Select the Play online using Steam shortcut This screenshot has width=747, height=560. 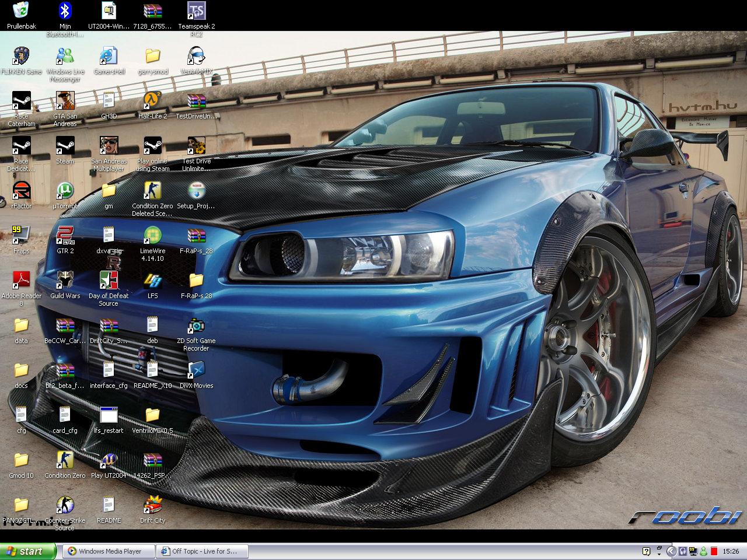pos(153,154)
